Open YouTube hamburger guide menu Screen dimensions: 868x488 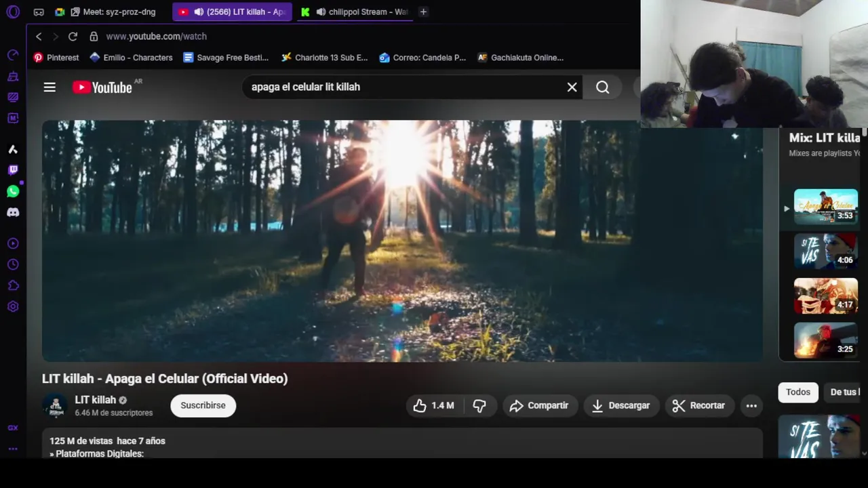[x=50, y=87]
